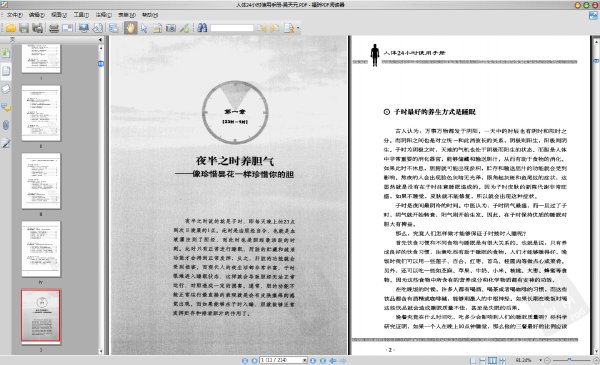Viewport: 600px width, 365px height.
Task: Open the 注释 (Comments) menu
Action: pyautogui.click(x=104, y=15)
